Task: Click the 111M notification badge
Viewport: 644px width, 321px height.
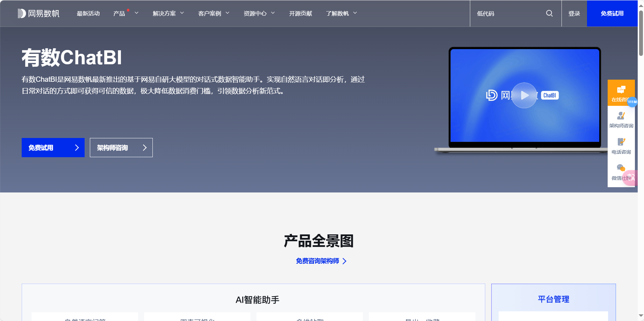Action: pos(632,102)
